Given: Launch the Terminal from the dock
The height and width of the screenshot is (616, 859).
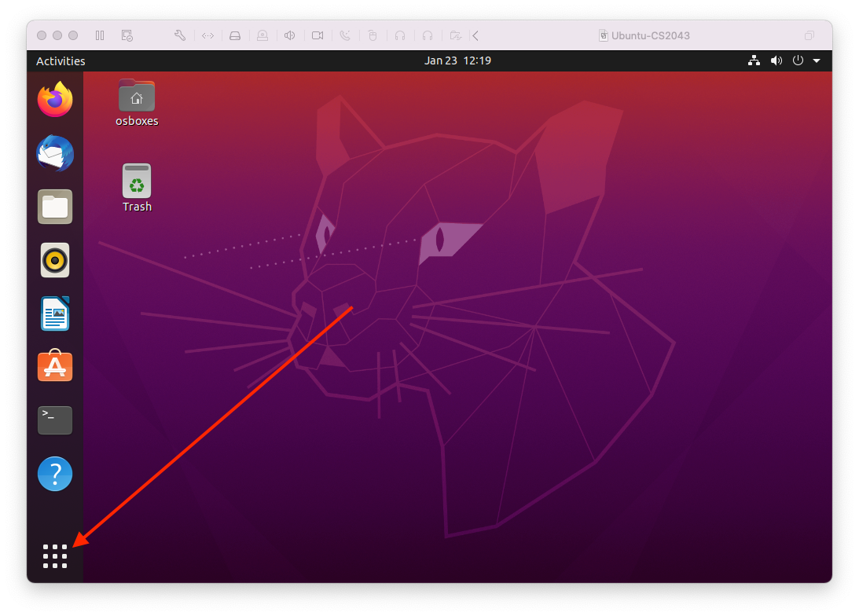Looking at the screenshot, I should 55,420.
